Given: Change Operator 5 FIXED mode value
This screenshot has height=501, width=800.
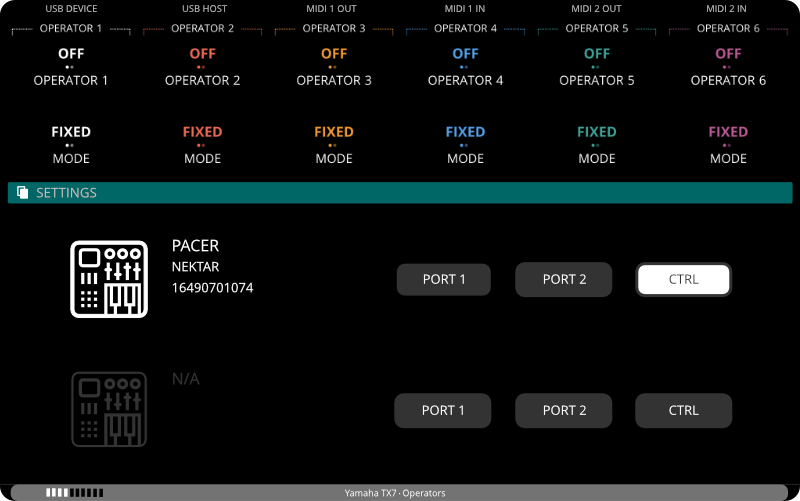Looking at the screenshot, I should click(597, 132).
